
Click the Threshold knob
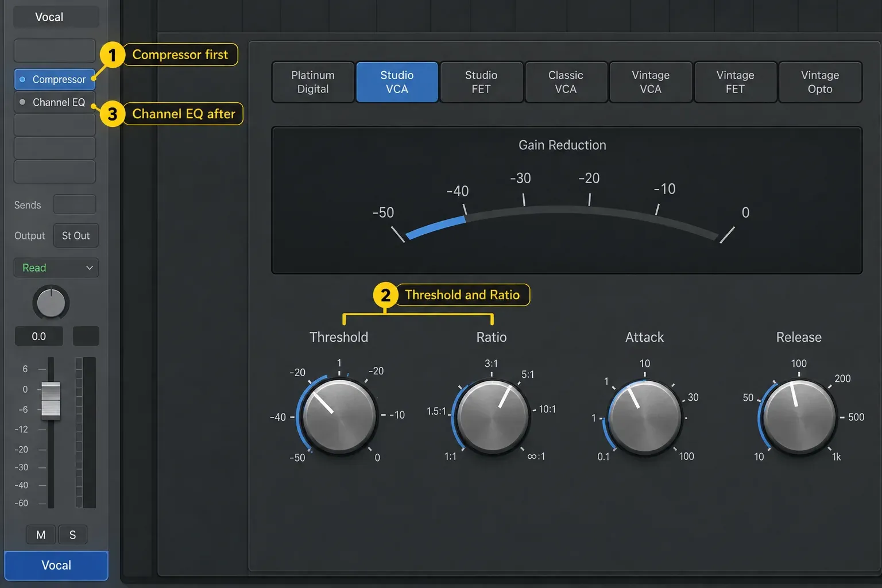point(339,416)
